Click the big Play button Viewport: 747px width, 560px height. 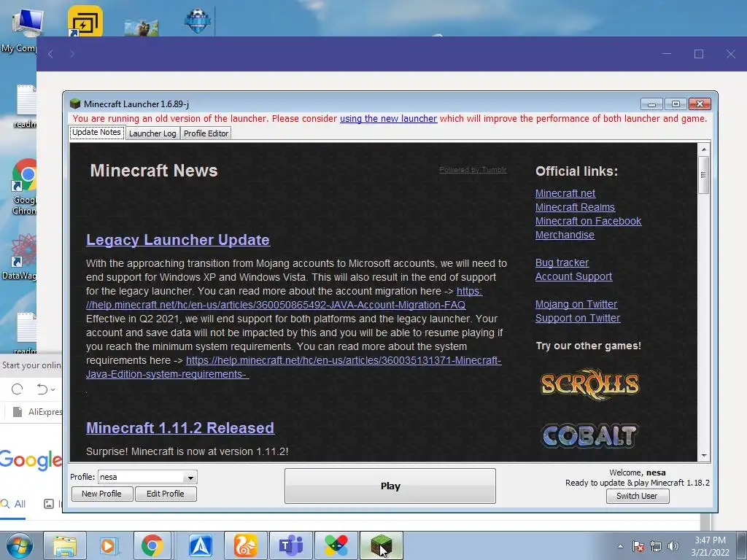390,486
